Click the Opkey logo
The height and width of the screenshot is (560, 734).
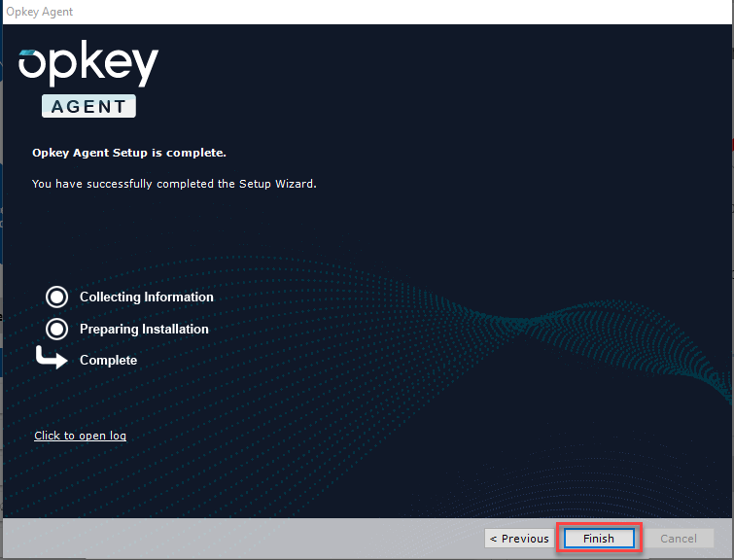coord(88,63)
